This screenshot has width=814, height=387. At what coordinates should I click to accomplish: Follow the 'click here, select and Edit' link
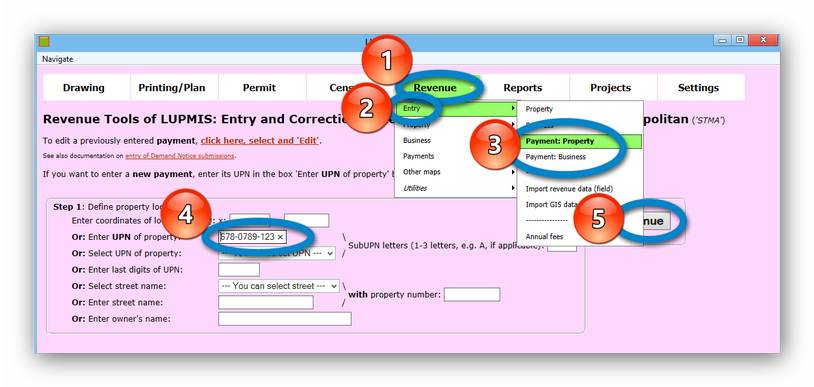click(x=260, y=141)
